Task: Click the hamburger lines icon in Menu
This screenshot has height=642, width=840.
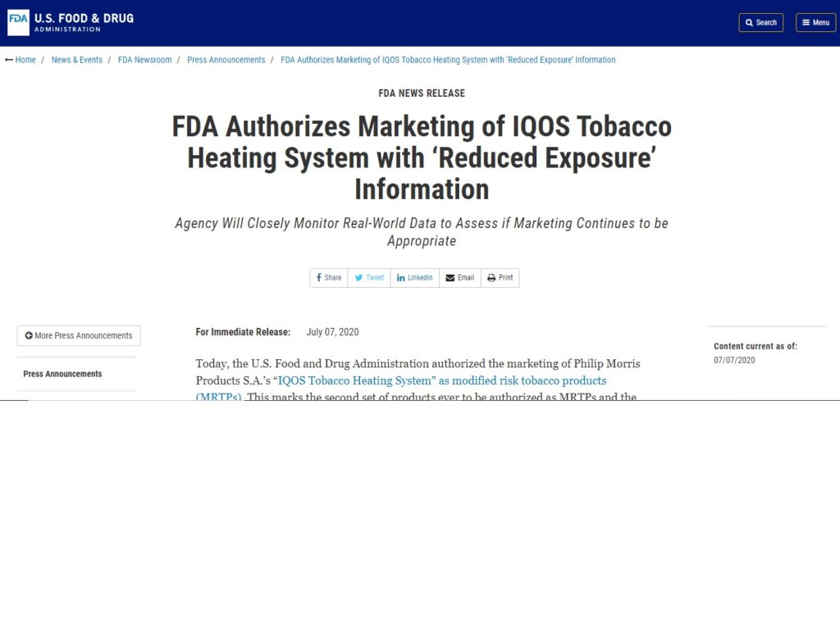Action: 806,23
